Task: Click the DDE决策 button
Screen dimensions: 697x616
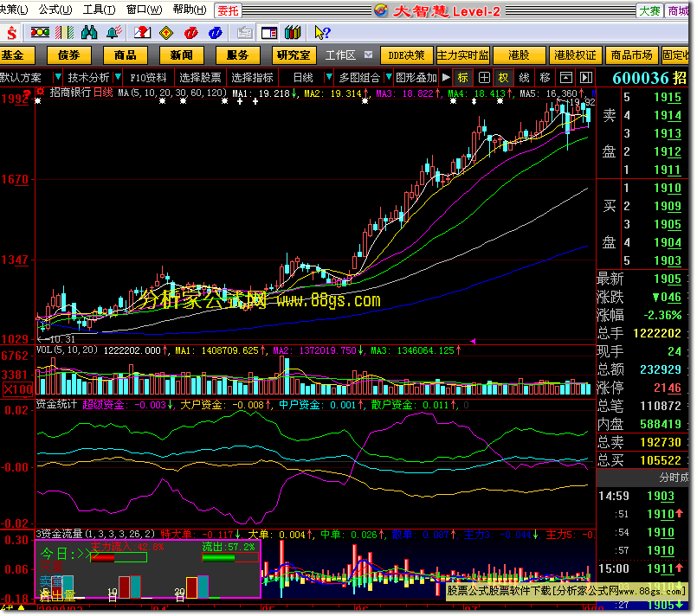Action: coord(406,55)
